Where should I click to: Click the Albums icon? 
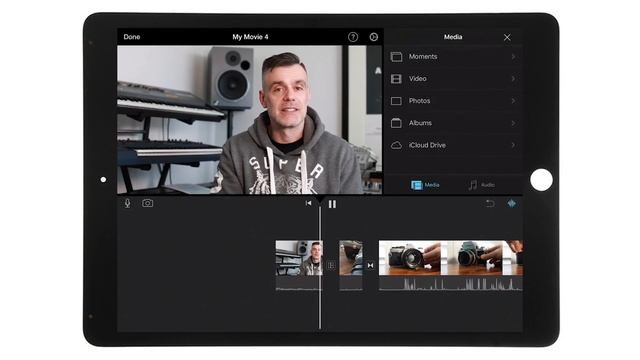click(396, 123)
